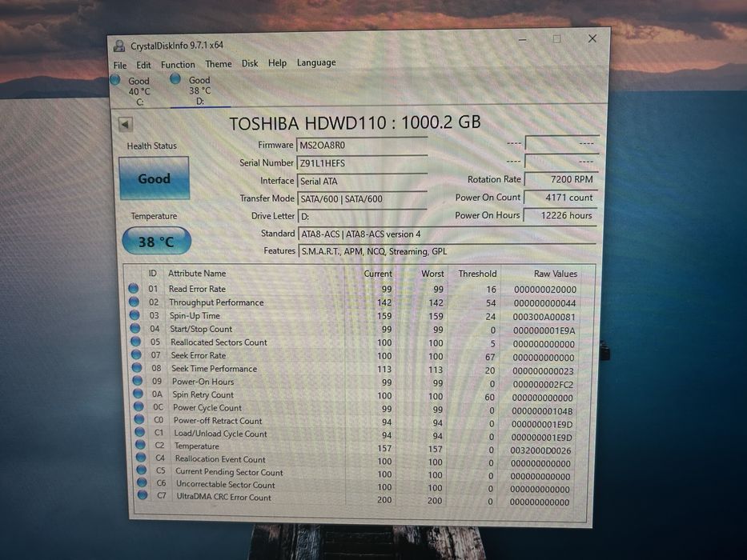Select the Temperature raw value 0032000D0026
Image resolution: width=747 pixels, height=560 pixels.
click(x=540, y=450)
